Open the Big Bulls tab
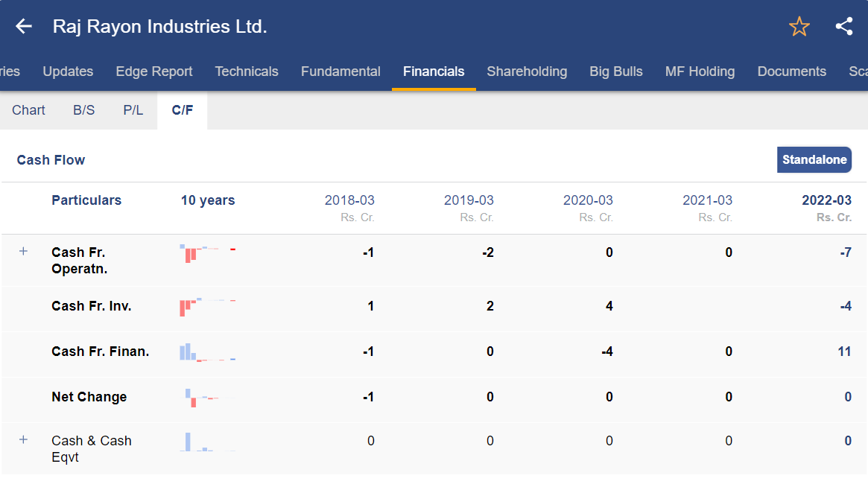The image size is (868, 493). (616, 71)
